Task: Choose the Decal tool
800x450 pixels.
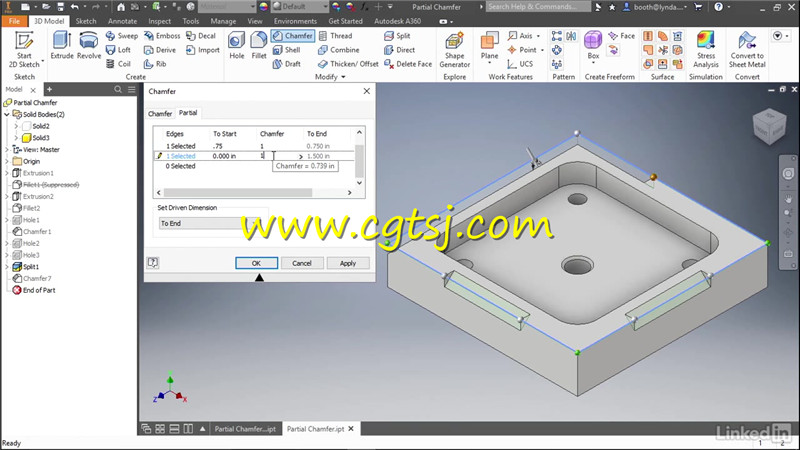Action: coord(201,36)
